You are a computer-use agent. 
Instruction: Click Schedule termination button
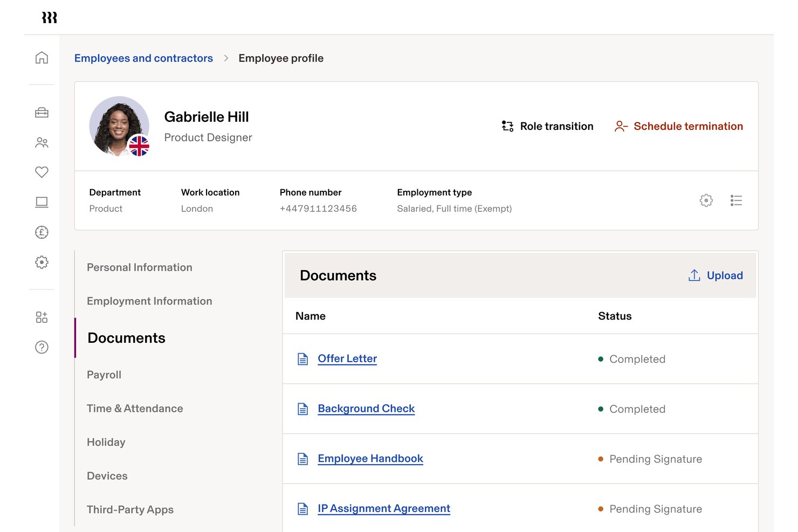click(679, 126)
